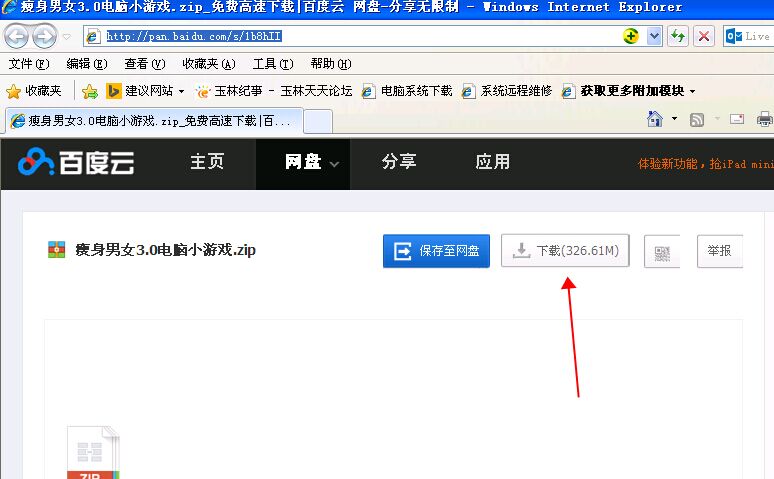Open the 收藏夹(A) menu
This screenshot has width=774, height=479.
pyautogui.click(x=209, y=64)
